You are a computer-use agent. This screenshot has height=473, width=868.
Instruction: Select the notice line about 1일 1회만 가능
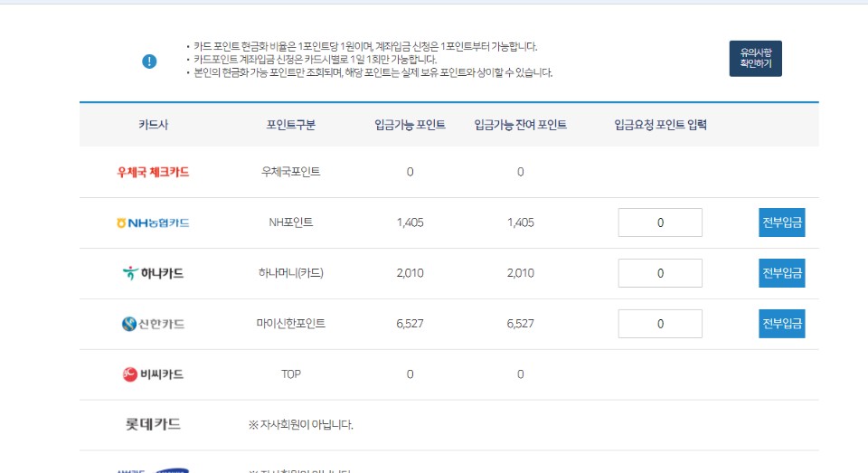[315, 60]
